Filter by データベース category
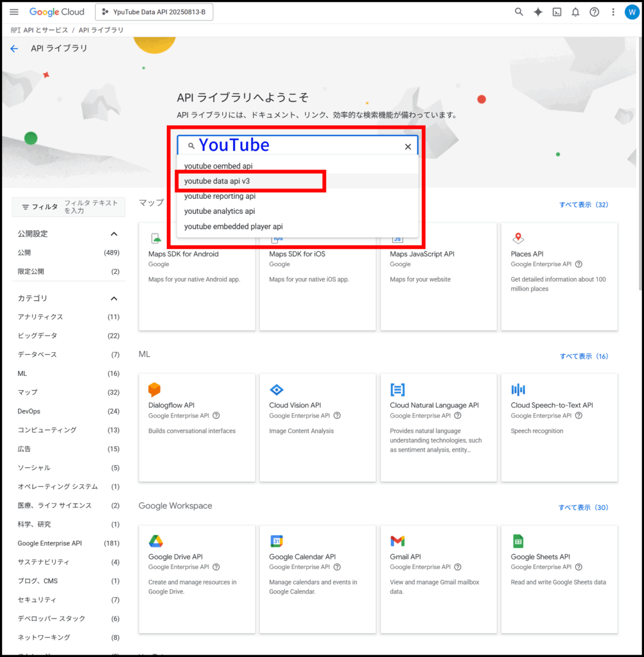Screen dimensions: 644x657 click(x=68, y=354)
